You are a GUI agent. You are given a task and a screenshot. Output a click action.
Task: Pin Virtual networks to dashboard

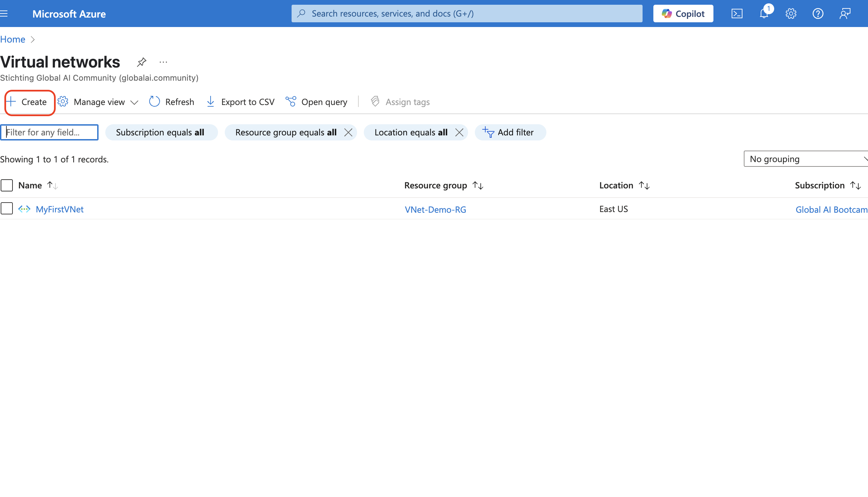click(141, 62)
